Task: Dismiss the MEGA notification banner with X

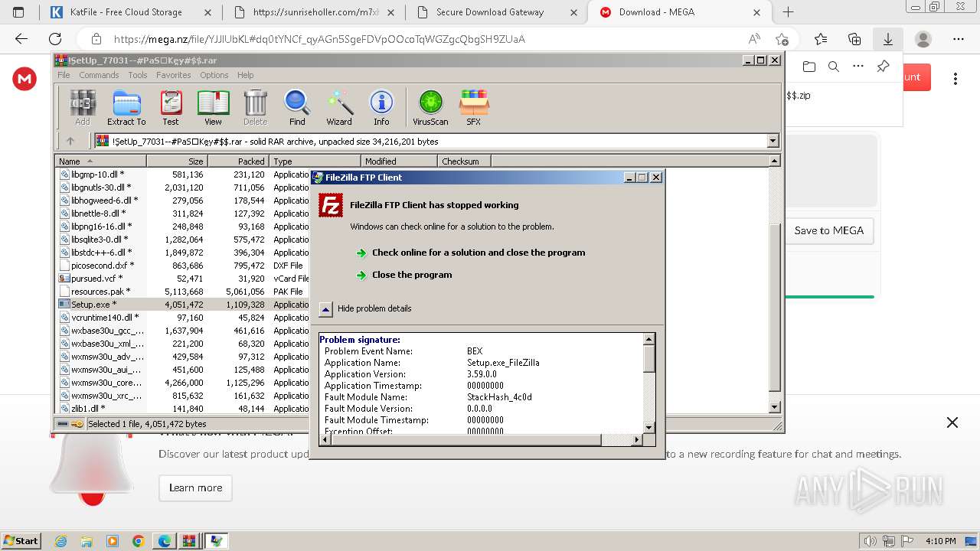Action: [x=952, y=422]
